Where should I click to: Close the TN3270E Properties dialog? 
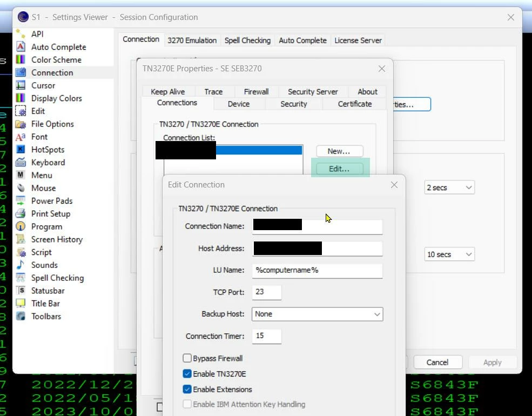[382, 69]
